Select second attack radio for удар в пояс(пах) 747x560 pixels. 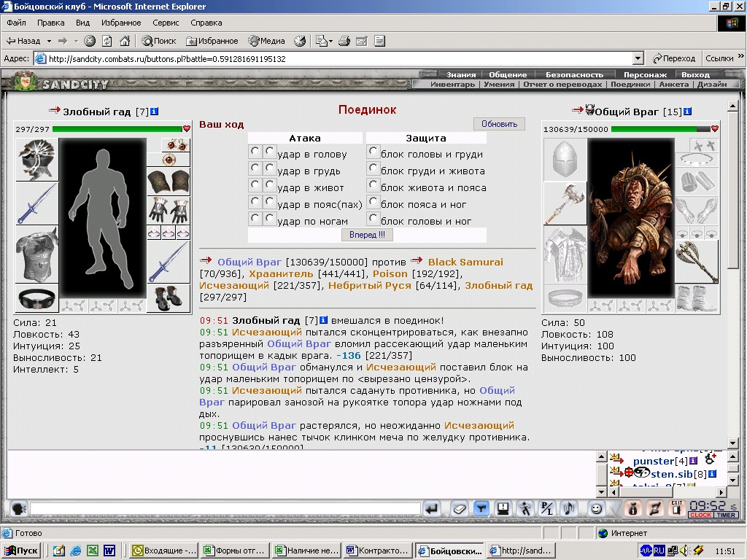pyautogui.click(x=269, y=201)
